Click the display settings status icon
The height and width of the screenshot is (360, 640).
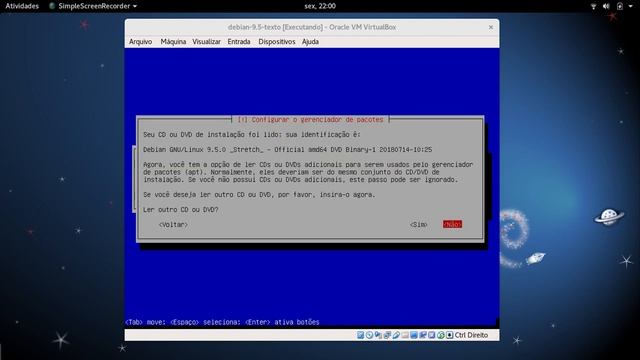pyautogui.click(x=414, y=335)
